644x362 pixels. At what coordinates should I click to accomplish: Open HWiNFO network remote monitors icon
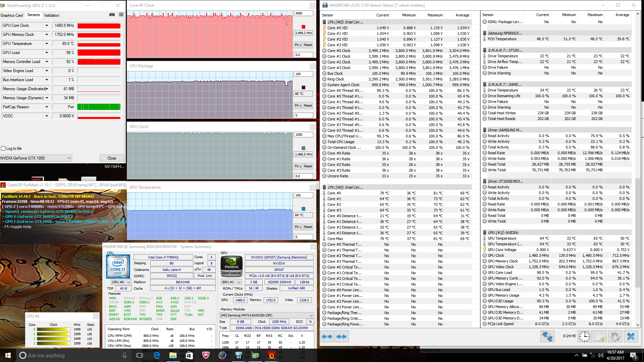pos(547,336)
